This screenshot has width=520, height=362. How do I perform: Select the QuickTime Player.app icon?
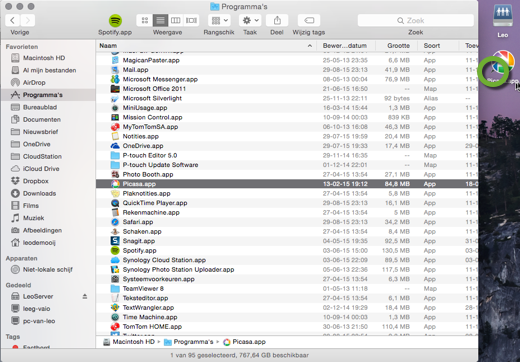(x=115, y=203)
